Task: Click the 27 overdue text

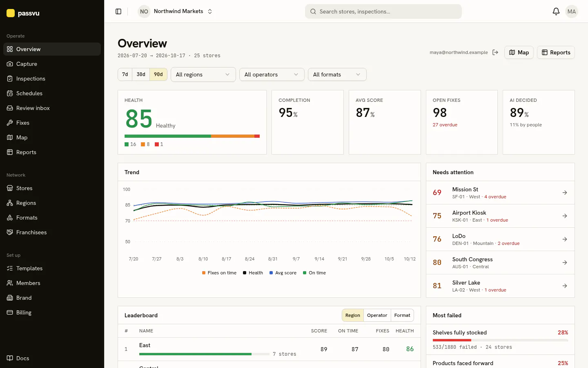Action: pyautogui.click(x=445, y=125)
